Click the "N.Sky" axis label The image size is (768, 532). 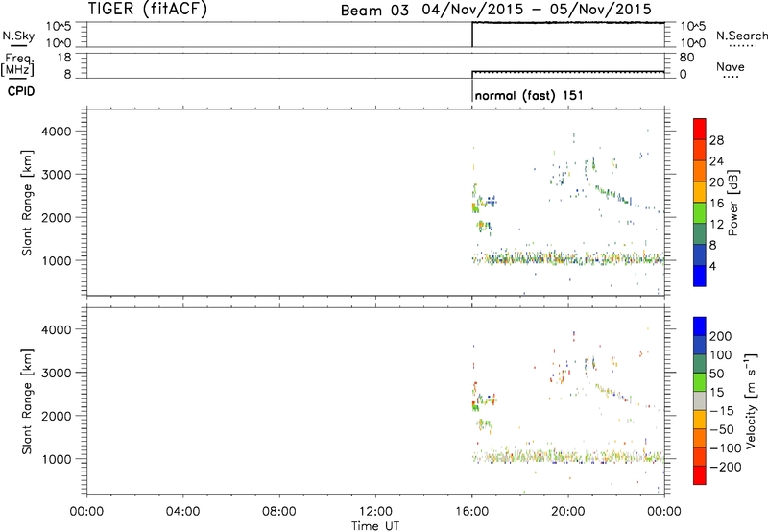[x=18, y=36]
